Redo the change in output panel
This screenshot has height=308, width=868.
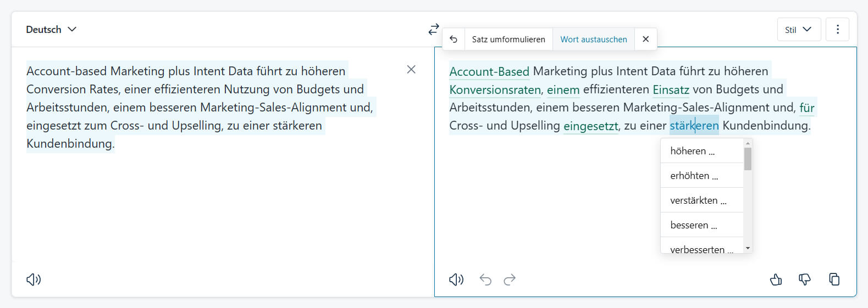point(510,279)
